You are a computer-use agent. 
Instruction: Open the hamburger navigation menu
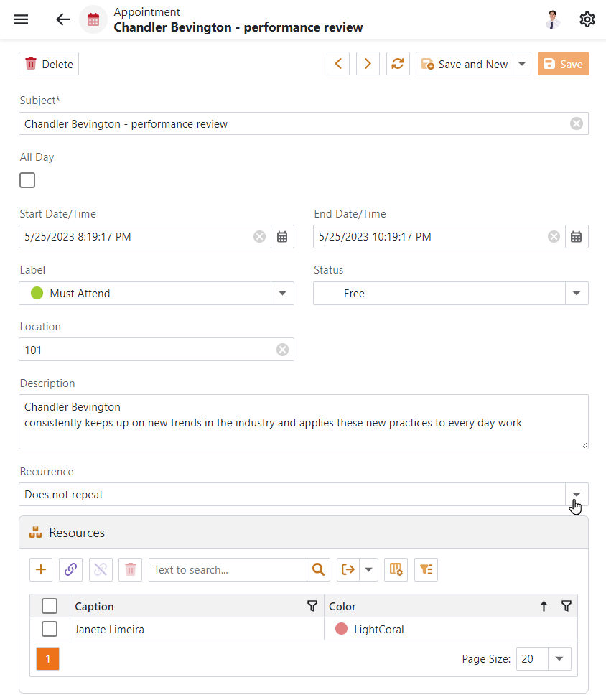pos(21,19)
